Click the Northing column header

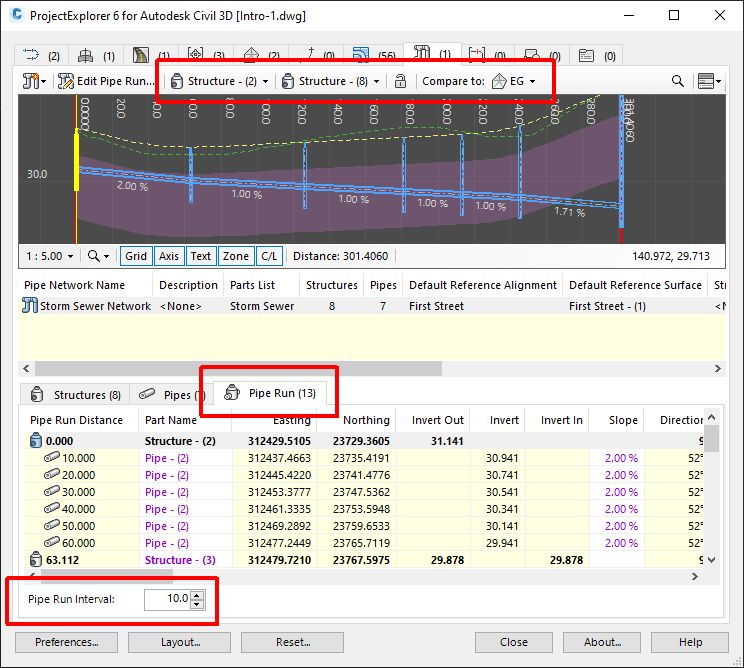[366, 420]
